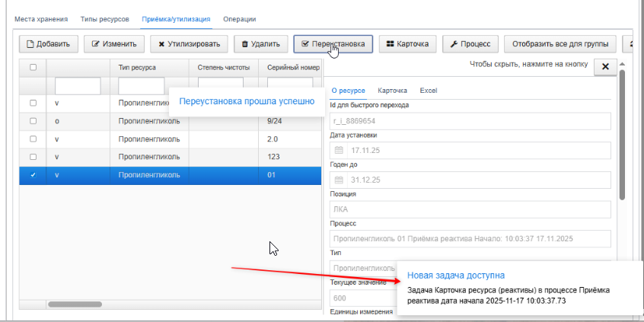Click Отобразить все для группы button
The image size is (644, 322).
point(560,44)
